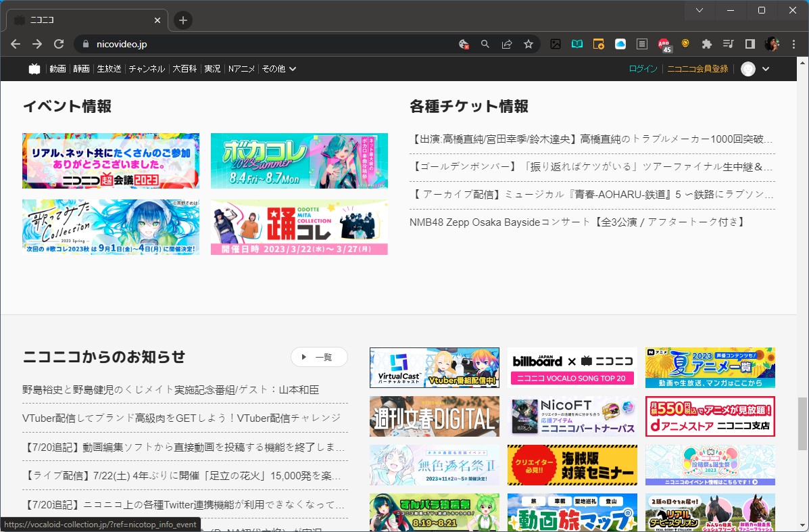The width and height of the screenshot is (809, 532).
Task: Go back to the previous page
Action: pyautogui.click(x=16, y=45)
